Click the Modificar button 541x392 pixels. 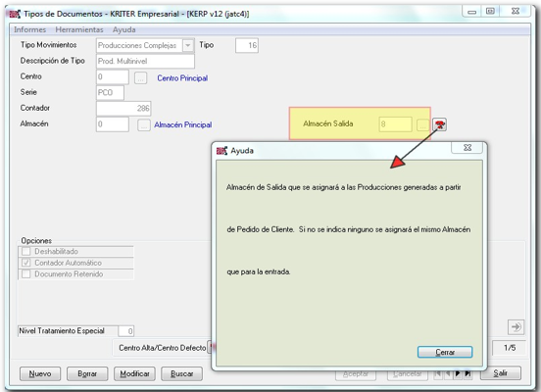tap(134, 373)
